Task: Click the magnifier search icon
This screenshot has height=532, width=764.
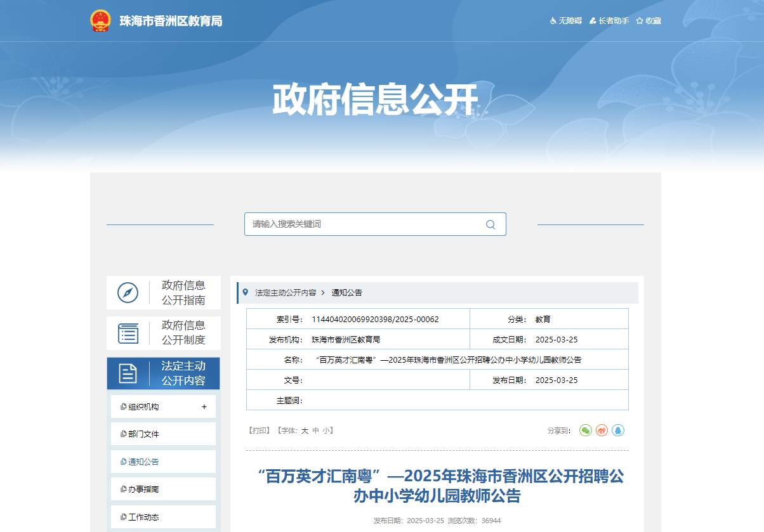Action: pyautogui.click(x=491, y=224)
